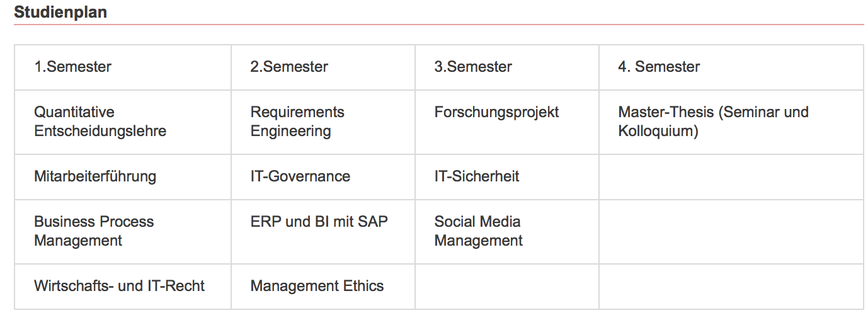The width and height of the screenshot is (868, 320).
Task: Click Wirtschafts- und IT-Recht course
Action: pos(120,286)
